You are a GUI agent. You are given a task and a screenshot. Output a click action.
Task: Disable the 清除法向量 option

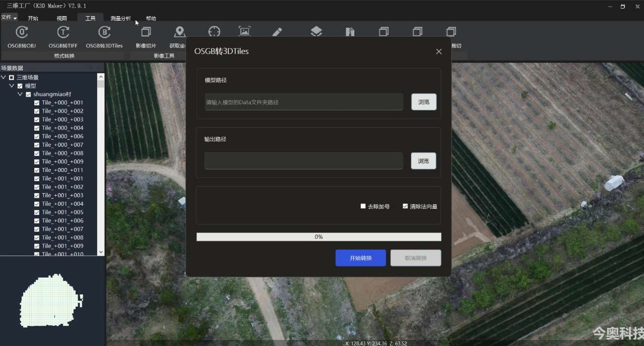[405, 206]
